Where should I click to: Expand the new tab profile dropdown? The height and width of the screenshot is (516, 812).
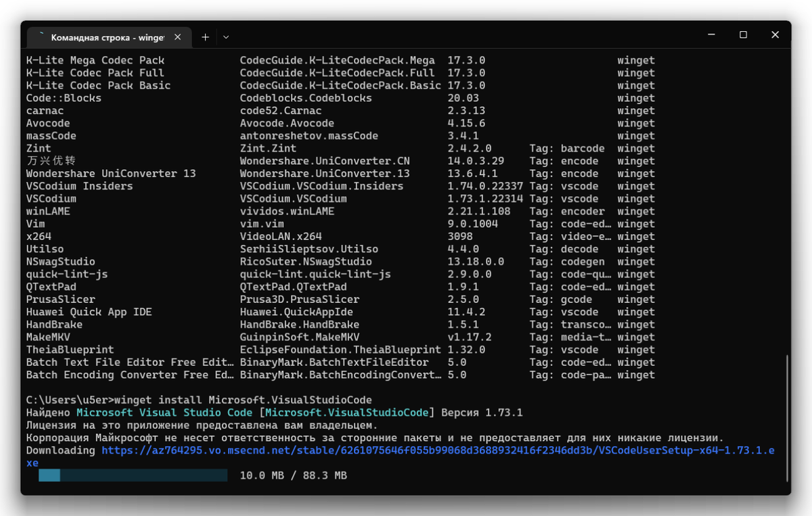(226, 37)
